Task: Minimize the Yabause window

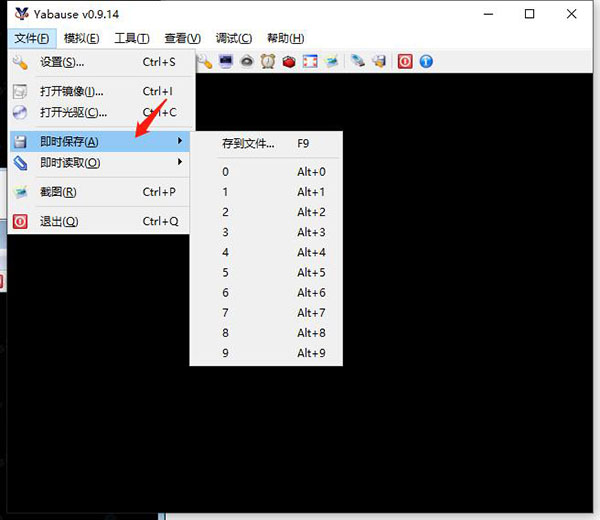Action: (488, 14)
